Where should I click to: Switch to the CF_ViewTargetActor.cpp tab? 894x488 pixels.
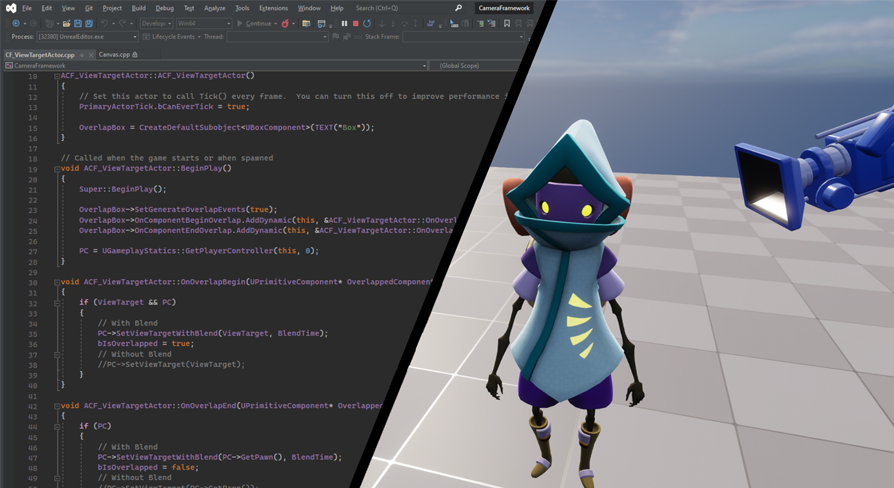40,55
